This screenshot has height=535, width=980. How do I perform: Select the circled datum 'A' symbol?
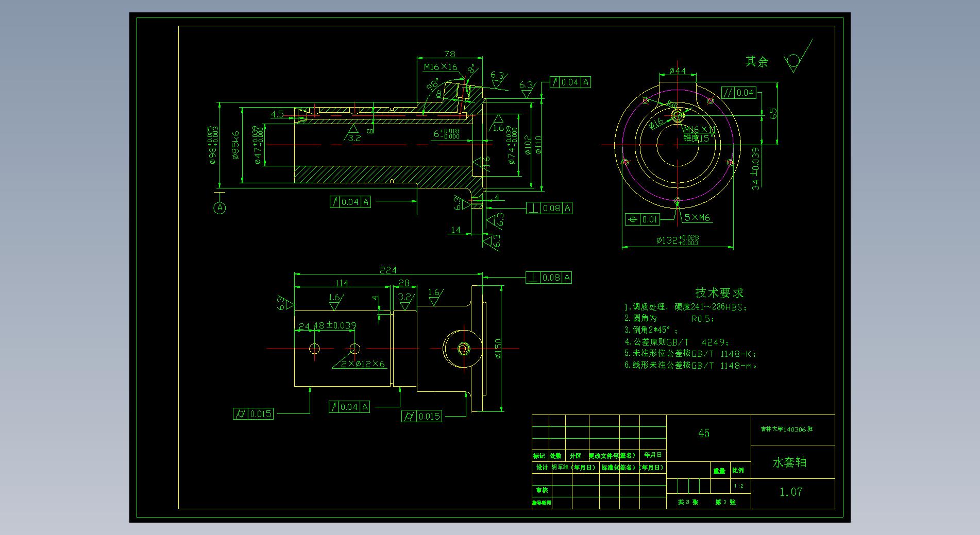pos(220,208)
